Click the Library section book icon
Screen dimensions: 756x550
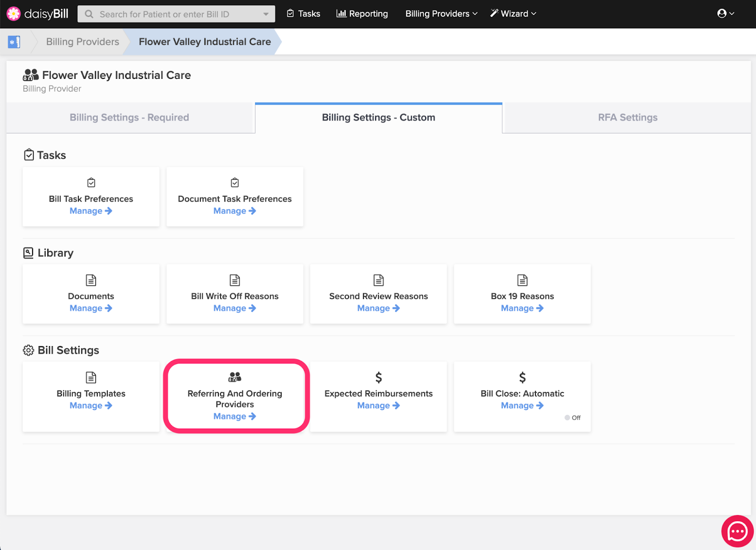(x=28, y=253)
